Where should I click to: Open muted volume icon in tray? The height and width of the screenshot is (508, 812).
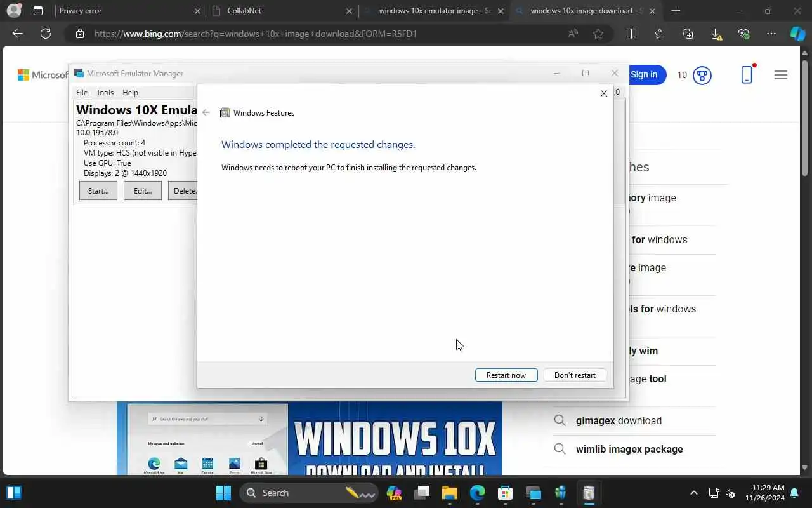(x=730, y=493)
